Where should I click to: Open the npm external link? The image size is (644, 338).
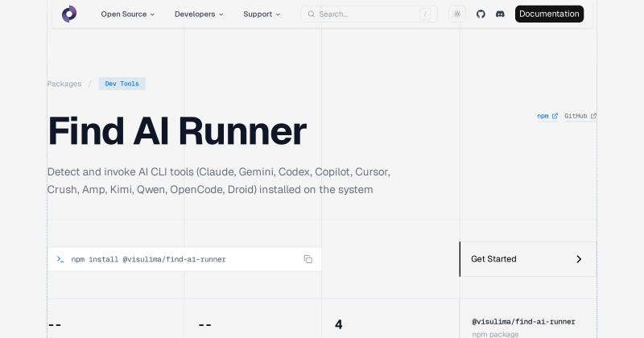(x=547, y=116)
